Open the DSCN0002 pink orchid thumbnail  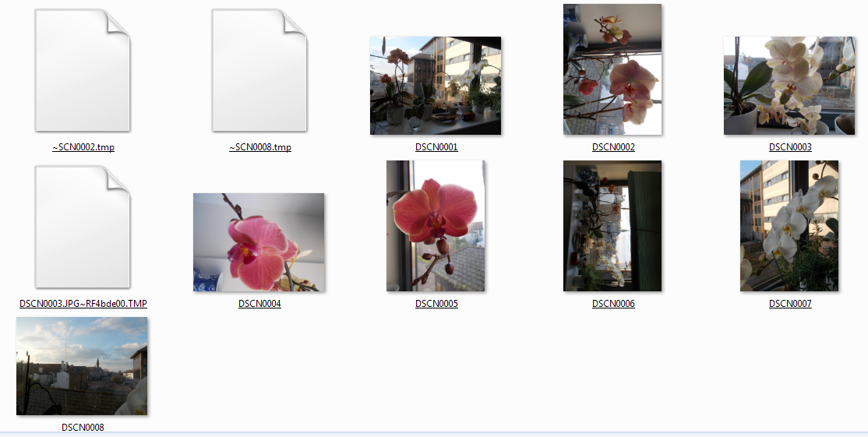[x=612, y=69]
